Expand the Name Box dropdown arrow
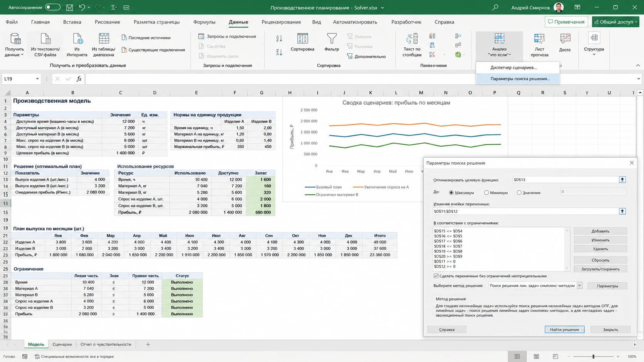The width and height of the screenshot is (644, 362). click(37, 79)
